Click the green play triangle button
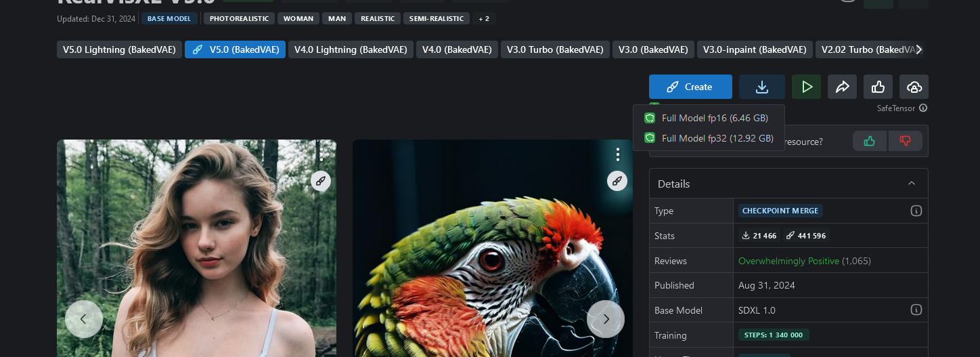Screen dimensions: 980x357 [x=806, y=87]
